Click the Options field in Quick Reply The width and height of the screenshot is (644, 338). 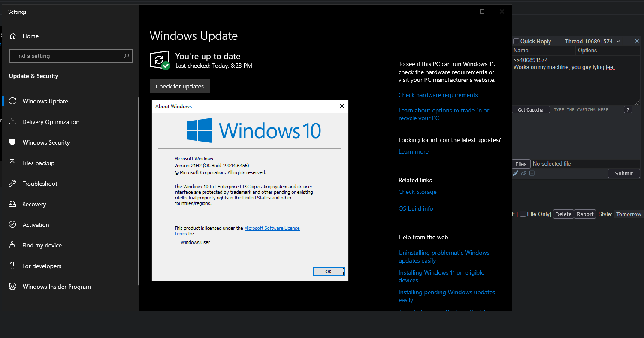(x=608, y=51)
